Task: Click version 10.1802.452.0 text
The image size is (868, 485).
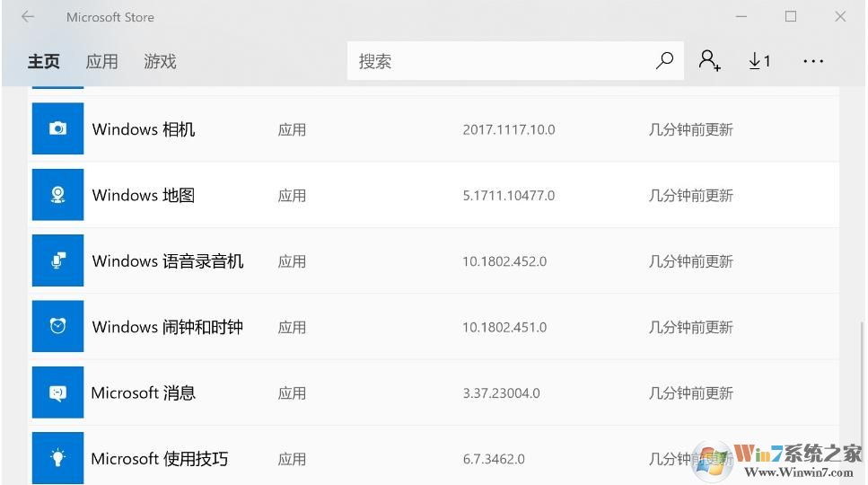Action: 504,261
